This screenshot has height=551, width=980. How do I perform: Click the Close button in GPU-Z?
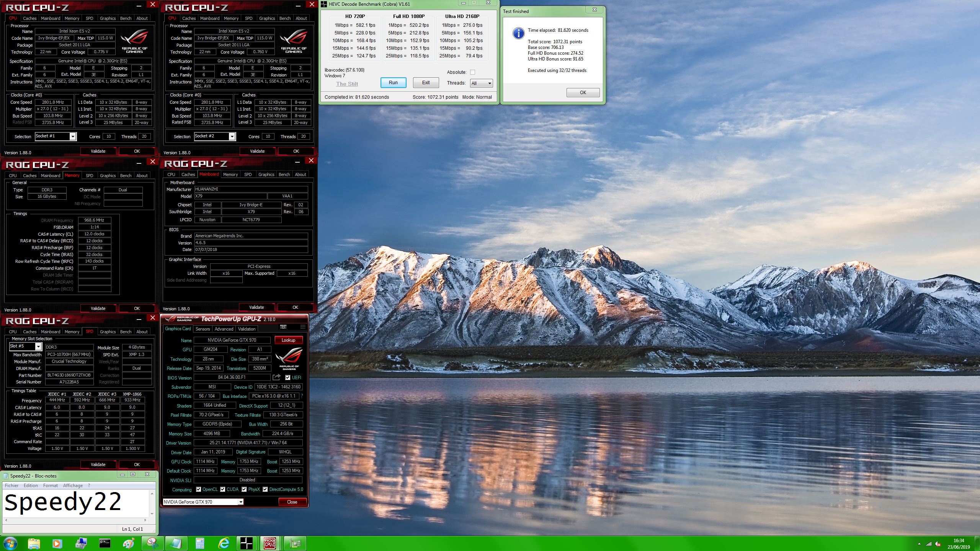(292, 502)
